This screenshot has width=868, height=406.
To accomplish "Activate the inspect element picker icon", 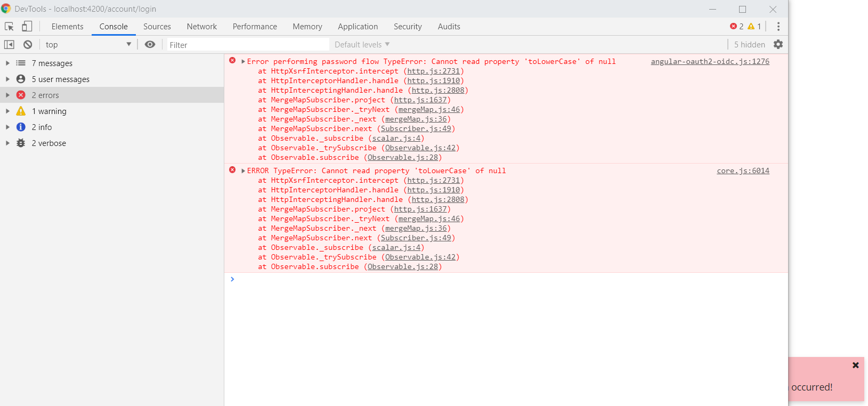I will coord(9,27).
